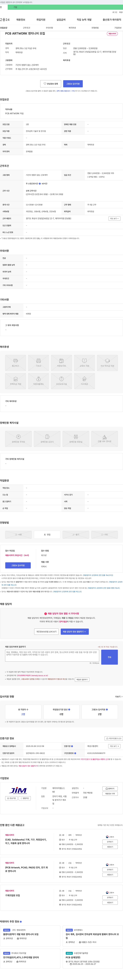This screenshot has height=980, width=123.
Task: Select the 필기 screening step box
Action: click(76, 535)
